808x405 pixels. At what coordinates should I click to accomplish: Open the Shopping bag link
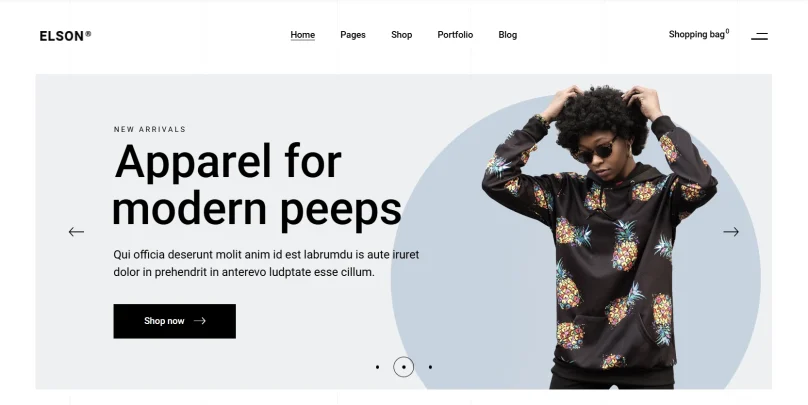pyautogui.click(x=697, y=35)
